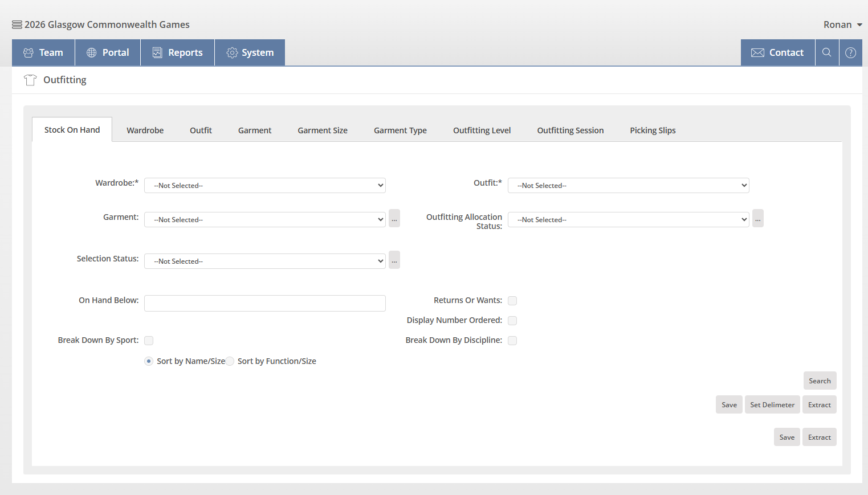Viewport: 868px width, 495px height.
Task: Tick the Break Down By Sport checkbox
Action: coord(149,341)
